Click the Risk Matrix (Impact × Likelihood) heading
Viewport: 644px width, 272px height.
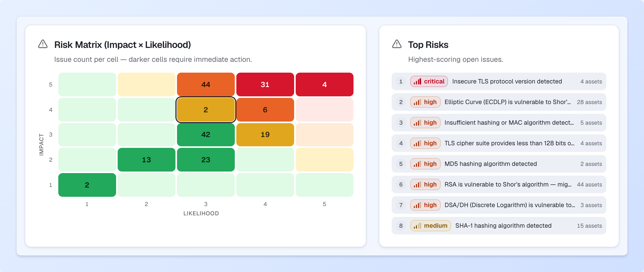[123, 45]
